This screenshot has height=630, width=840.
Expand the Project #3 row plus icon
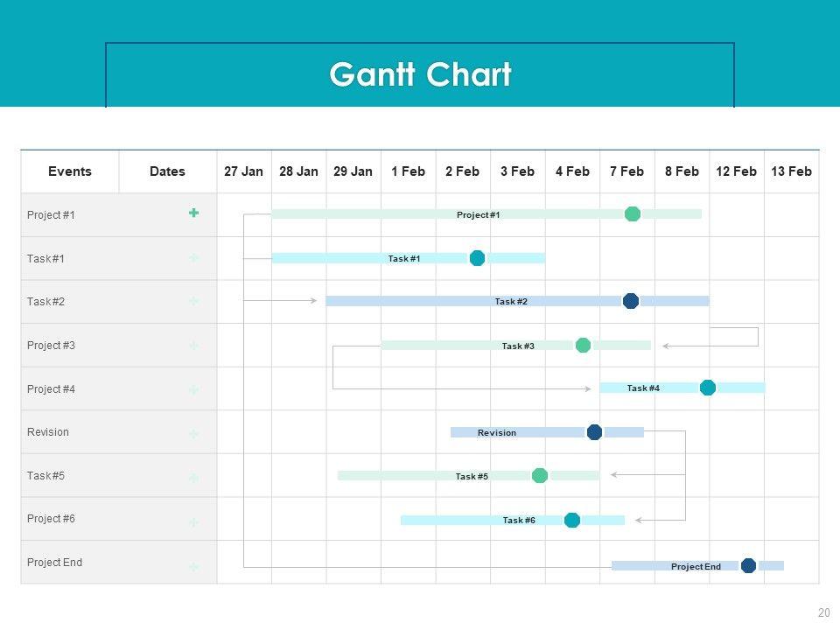coord(193,346)
